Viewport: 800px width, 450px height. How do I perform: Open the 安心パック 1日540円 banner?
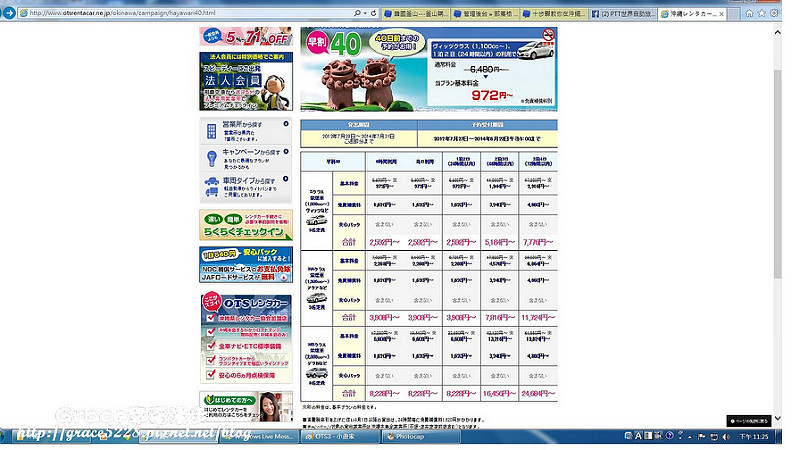tap(246, 264)
